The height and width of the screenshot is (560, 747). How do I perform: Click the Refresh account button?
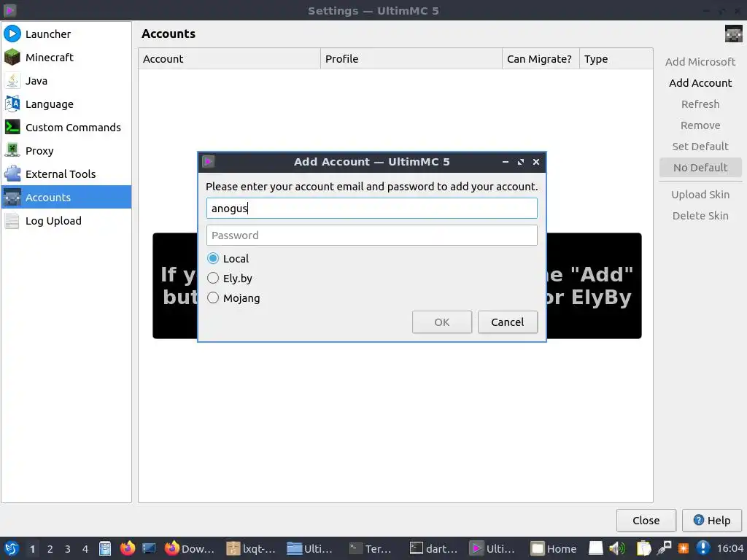(x=700, y=104)
